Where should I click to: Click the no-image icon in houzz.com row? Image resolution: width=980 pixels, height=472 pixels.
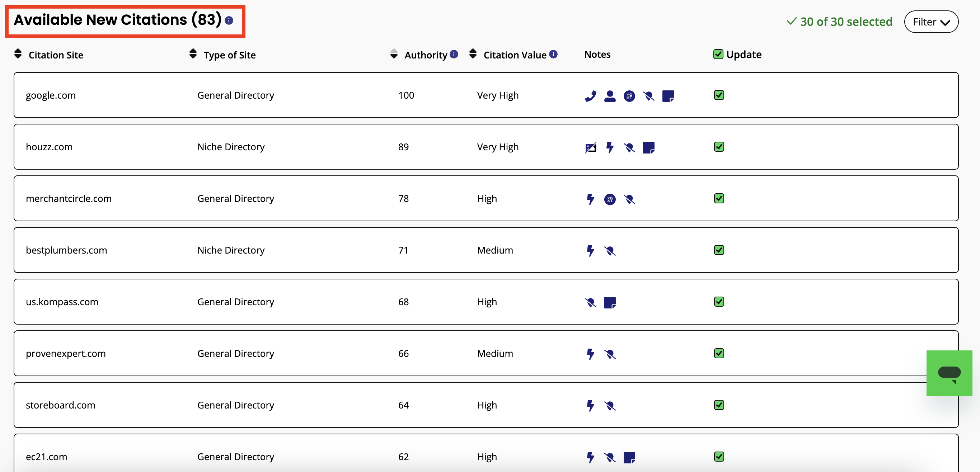click(590, 147)
